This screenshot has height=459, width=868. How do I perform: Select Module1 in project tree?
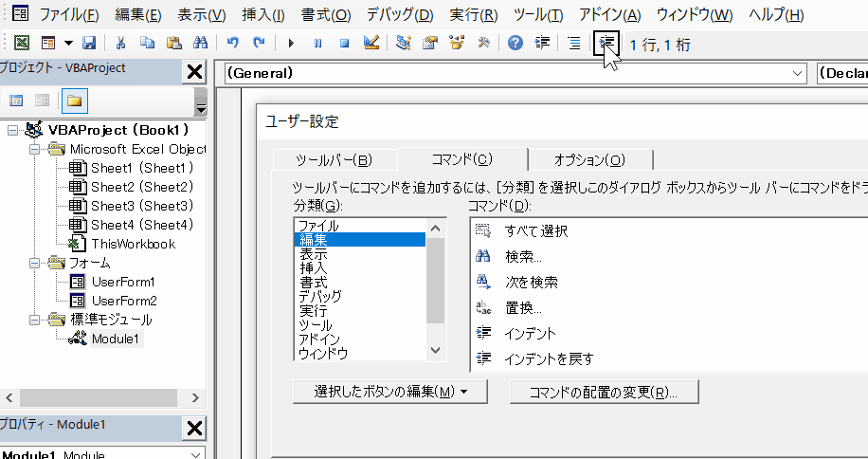pyautogui.click(x=116, y=339)
